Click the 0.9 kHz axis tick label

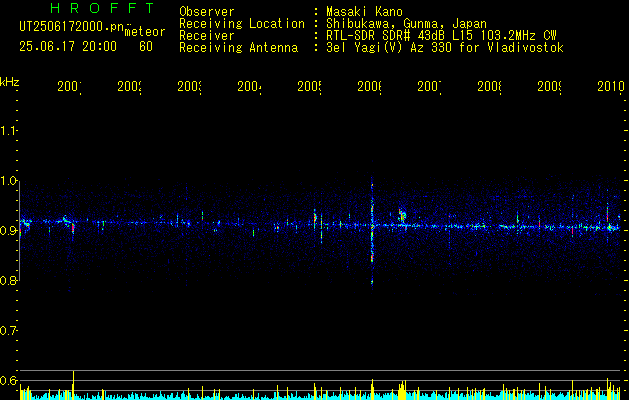pos(9,231)
